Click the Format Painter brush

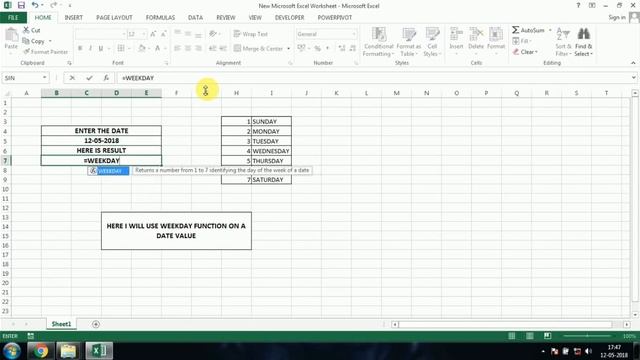[x=45, y=52]
